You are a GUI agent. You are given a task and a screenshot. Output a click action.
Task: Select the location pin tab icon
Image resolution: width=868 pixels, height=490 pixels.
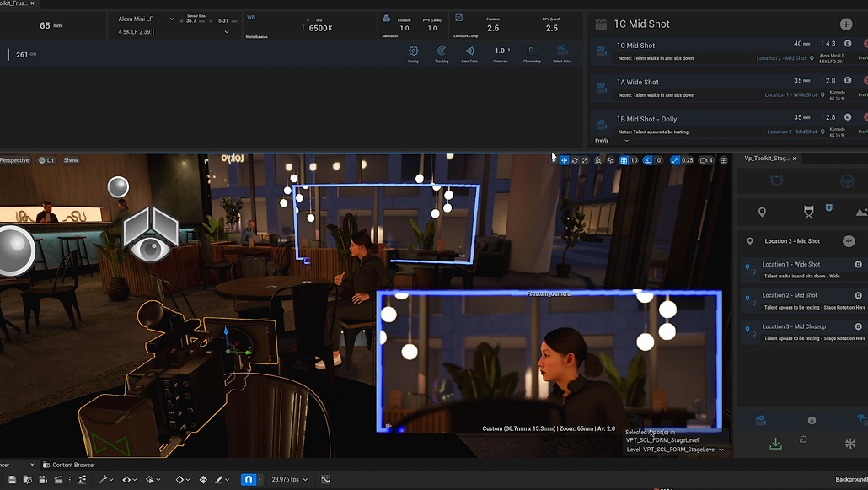(x=763, y=212)
